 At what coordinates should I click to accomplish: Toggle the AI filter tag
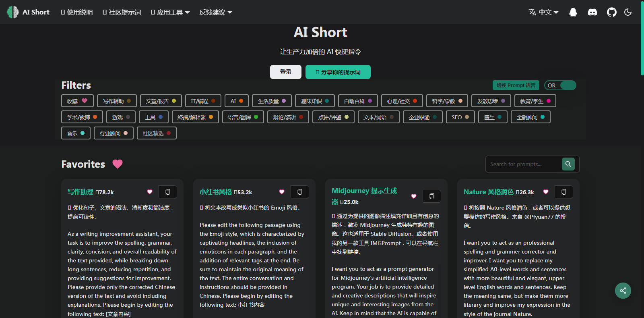(x=237, y=101)
